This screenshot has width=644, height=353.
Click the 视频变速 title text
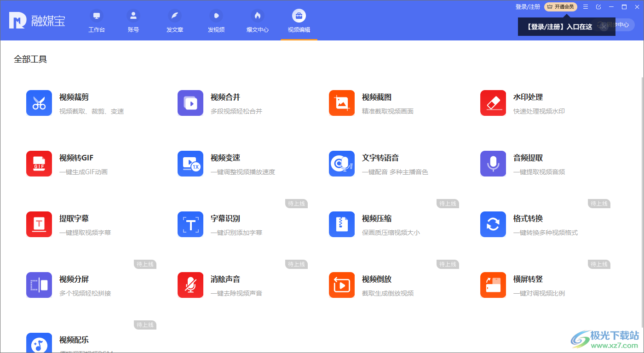click(225, 158)
